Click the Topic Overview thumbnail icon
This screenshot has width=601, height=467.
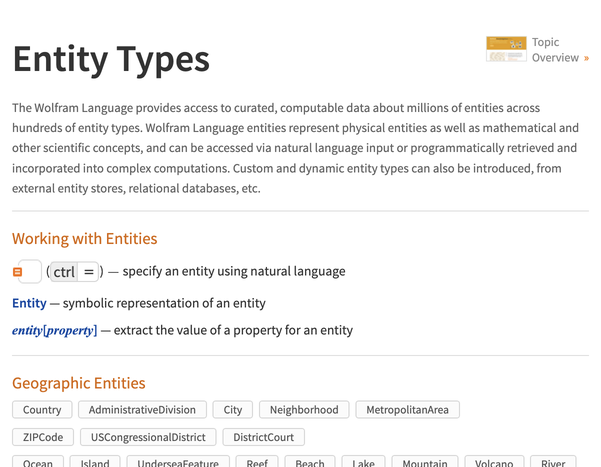[x=506, y=49]
